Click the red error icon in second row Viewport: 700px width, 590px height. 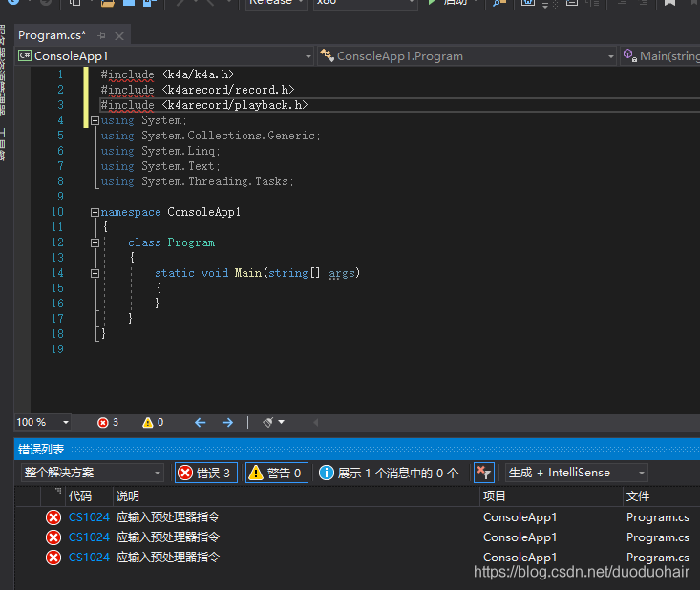point(53,537)
